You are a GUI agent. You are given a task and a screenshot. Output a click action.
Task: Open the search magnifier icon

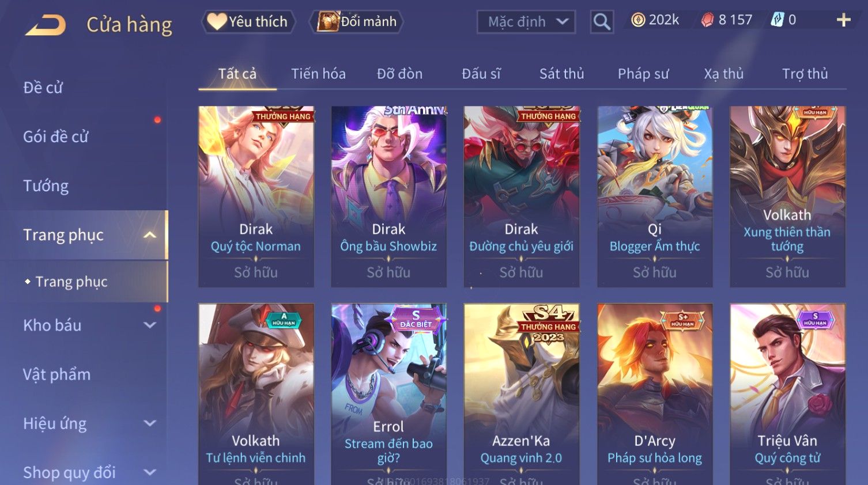(x=602, y=22)
